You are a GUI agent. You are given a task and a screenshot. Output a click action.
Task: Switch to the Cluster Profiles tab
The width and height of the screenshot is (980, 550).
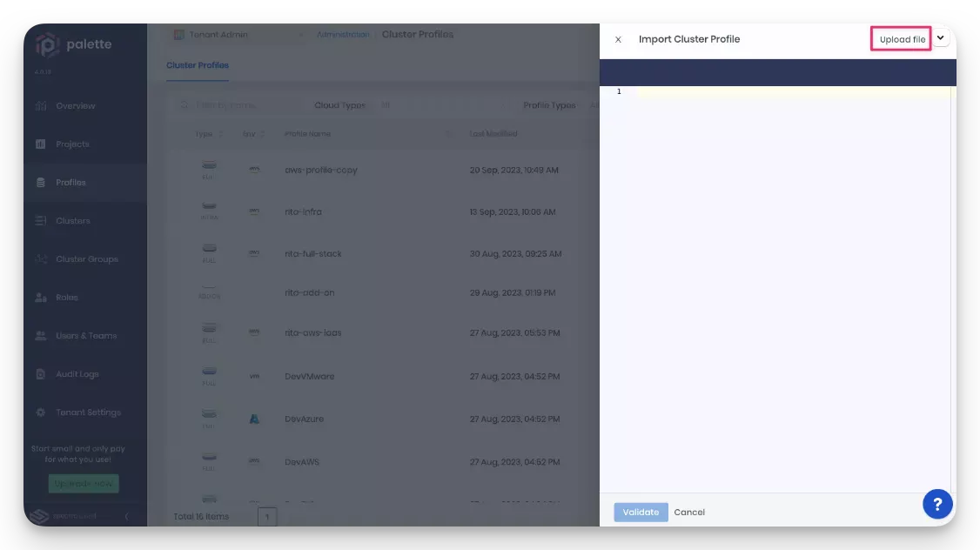pyautogui.click(x=198, y=64)
